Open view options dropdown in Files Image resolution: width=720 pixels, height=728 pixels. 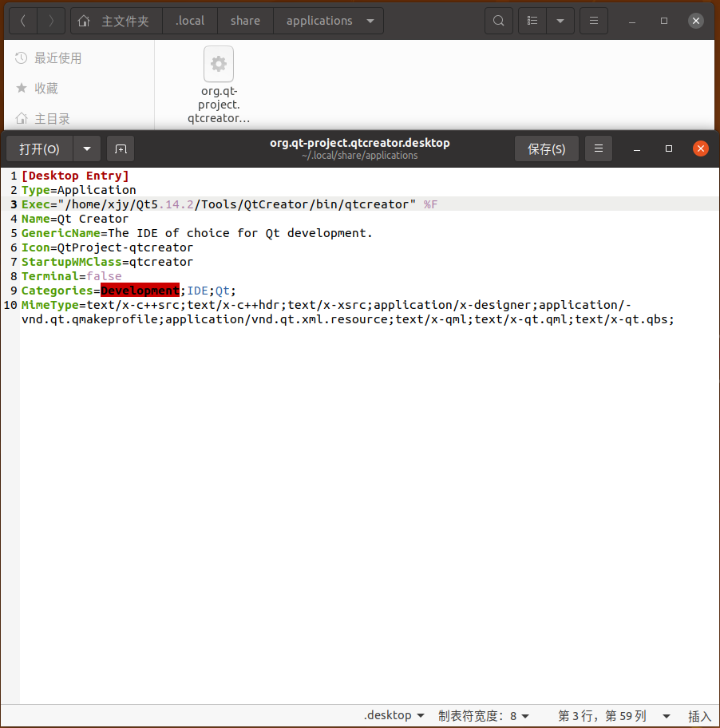pyautogui.click(x=560, y=21)
